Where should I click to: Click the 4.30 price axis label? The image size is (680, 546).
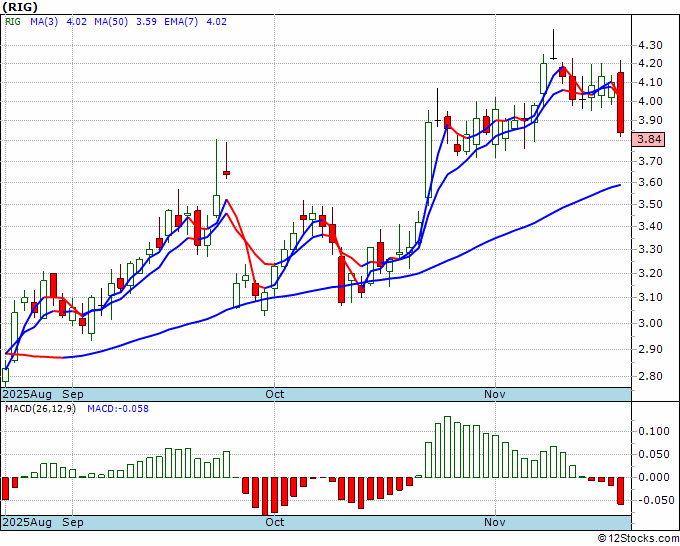[x=650, y=45]
